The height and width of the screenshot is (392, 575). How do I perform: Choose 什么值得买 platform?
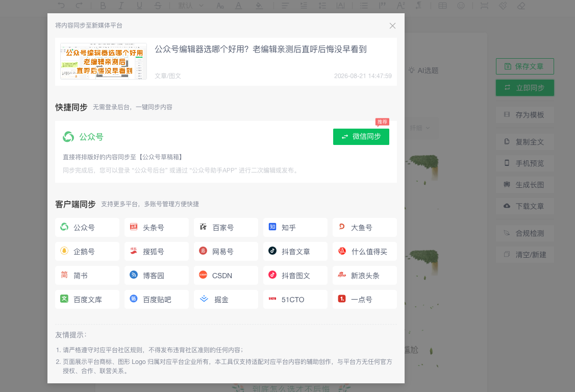pyautogui.click(x=364, y=252)
